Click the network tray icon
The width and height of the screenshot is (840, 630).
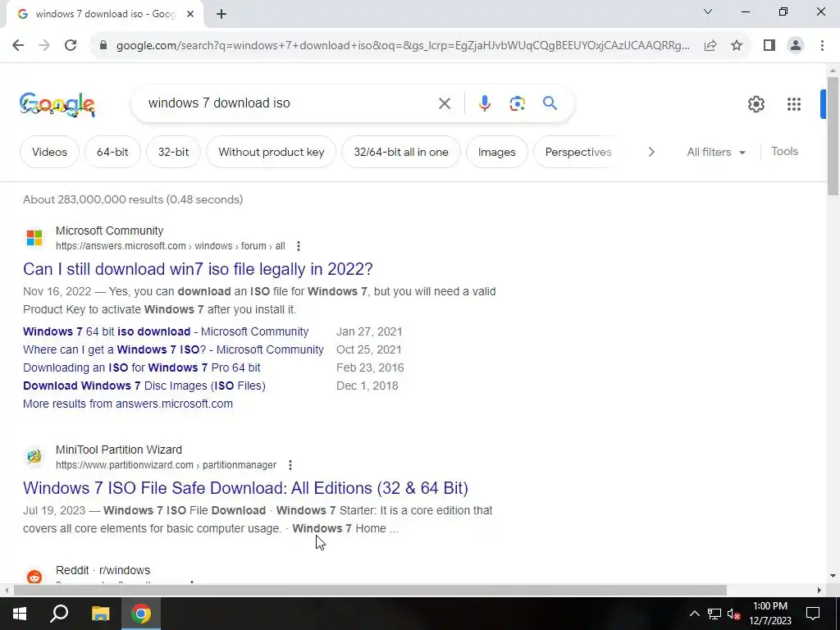(714, 614)
